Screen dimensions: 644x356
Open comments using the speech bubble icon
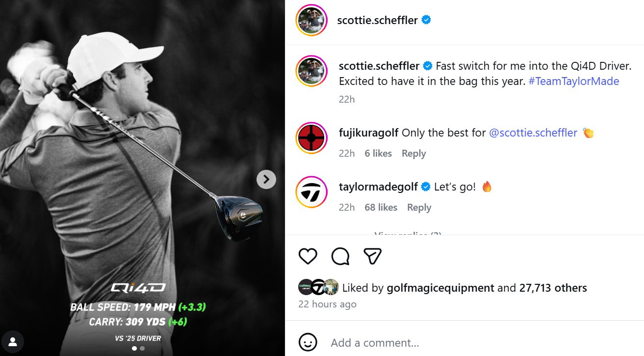pyautogui.click(x=340, y=256)
